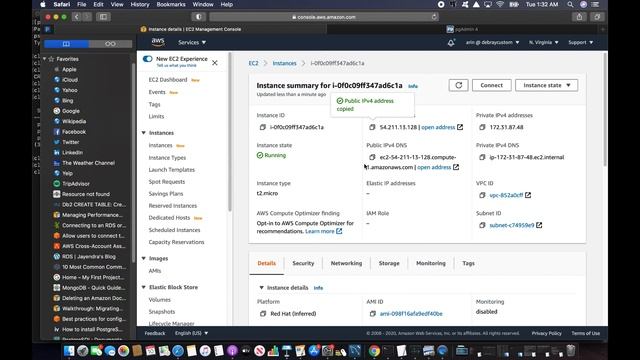This screenshot has width=640, height=360.
Task: Open the account menu dropdown
Action: tap(493, 42)
